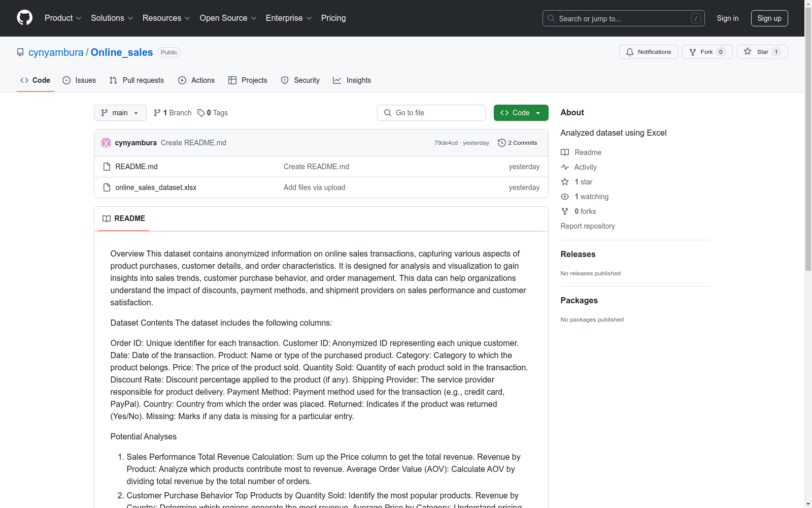Open the Releases heading link
The height and width of the screenshot is (508, 812).
[x=578, y=254]
